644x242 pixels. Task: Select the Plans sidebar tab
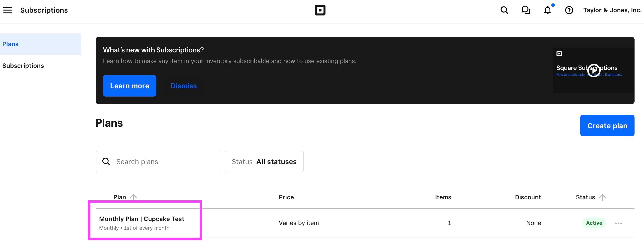tap(41, 44)
